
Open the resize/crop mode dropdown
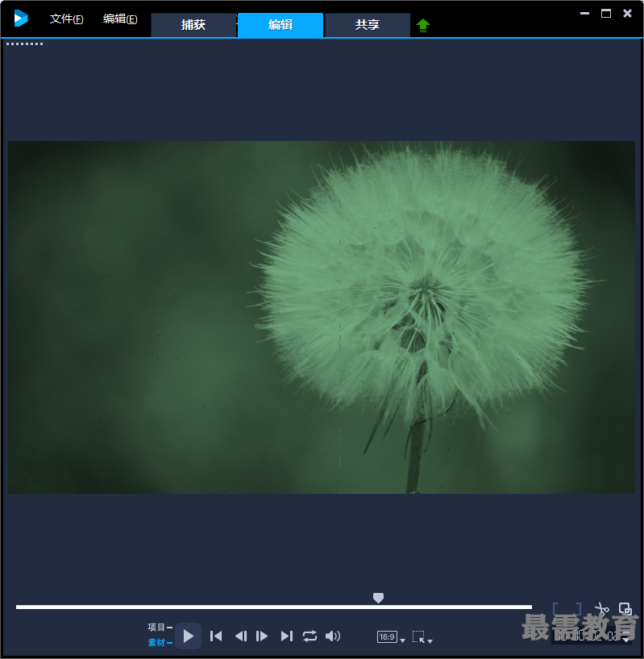point(422,637)
